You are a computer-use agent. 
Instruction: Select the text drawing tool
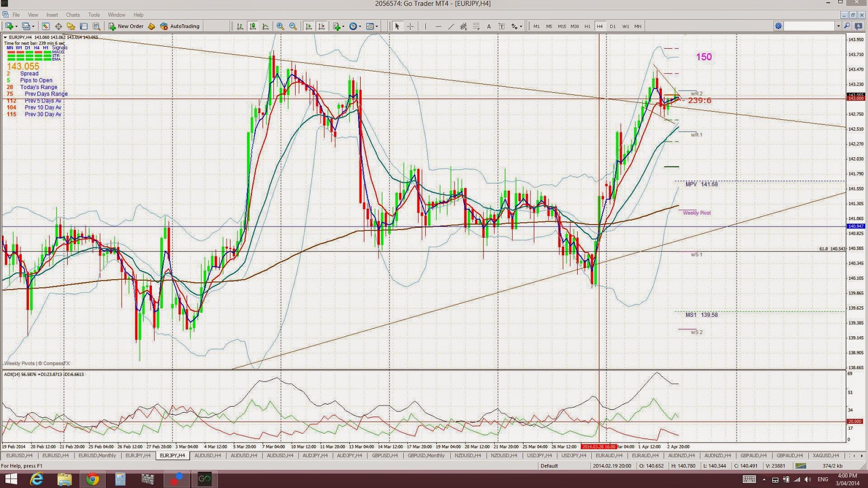click(489, 26)
